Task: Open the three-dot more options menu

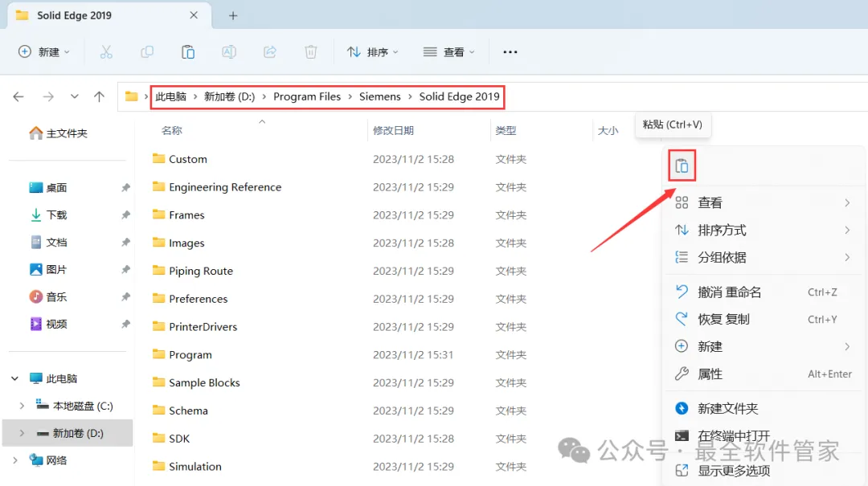Action: (510, 52)
